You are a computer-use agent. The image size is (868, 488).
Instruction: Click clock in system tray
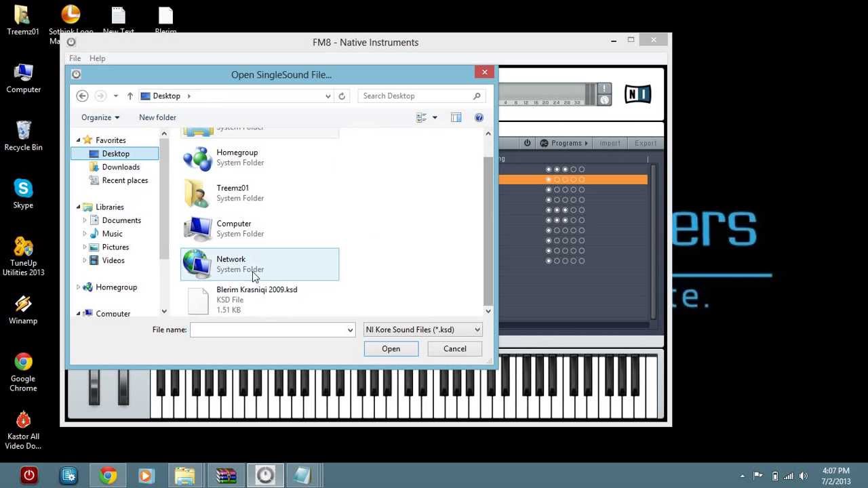click(x=835, y=476)
